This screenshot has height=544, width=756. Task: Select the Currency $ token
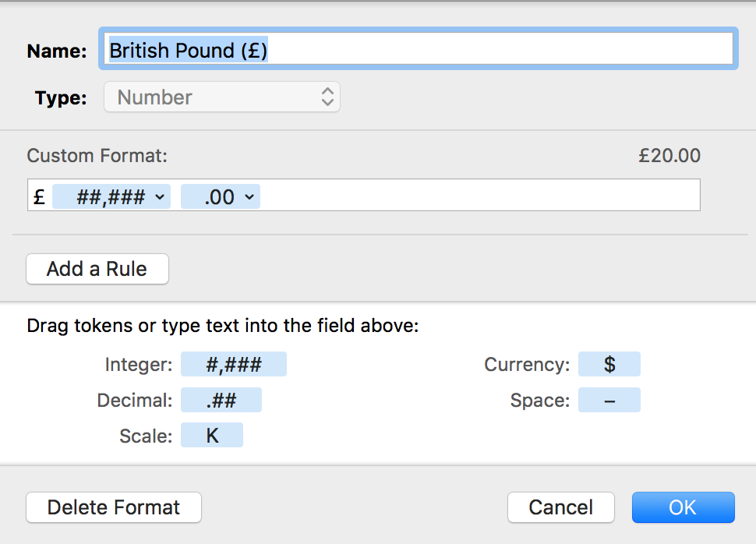click(x=609, y=365)
